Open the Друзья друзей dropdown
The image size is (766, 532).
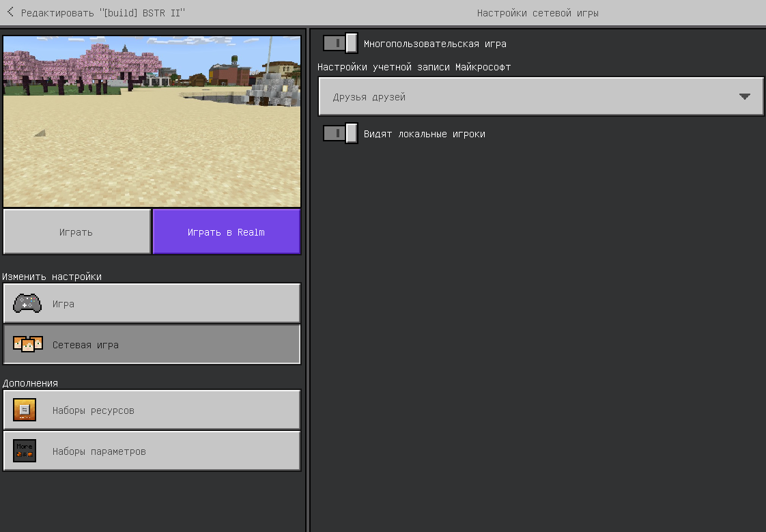pos(541,97)
